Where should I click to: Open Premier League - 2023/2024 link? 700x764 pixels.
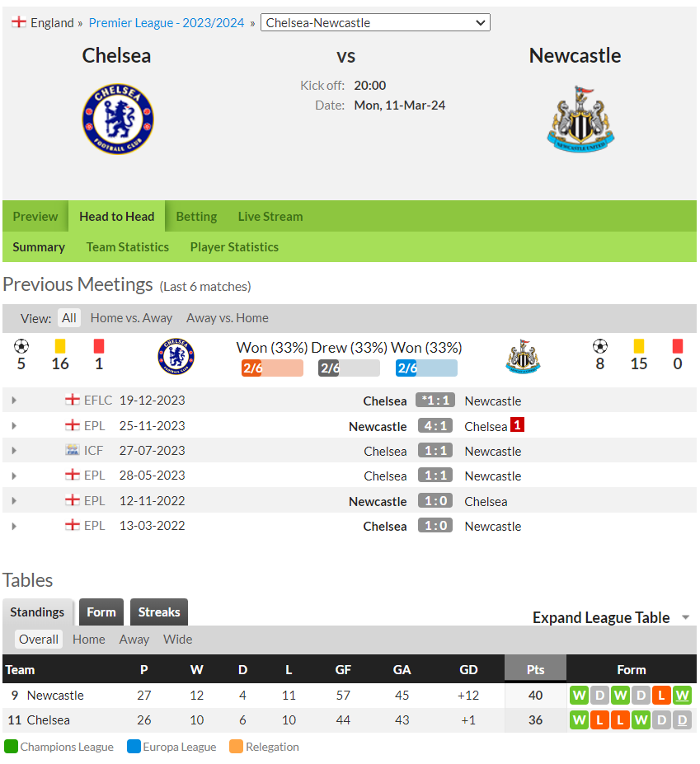tap(167, 23)
